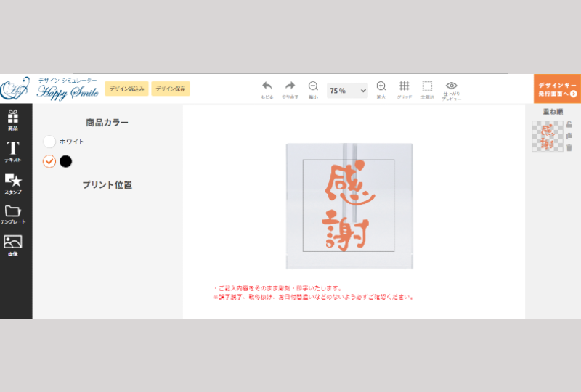
Task: Open the Template folder in sidebar
Action: tap(13, 214)
